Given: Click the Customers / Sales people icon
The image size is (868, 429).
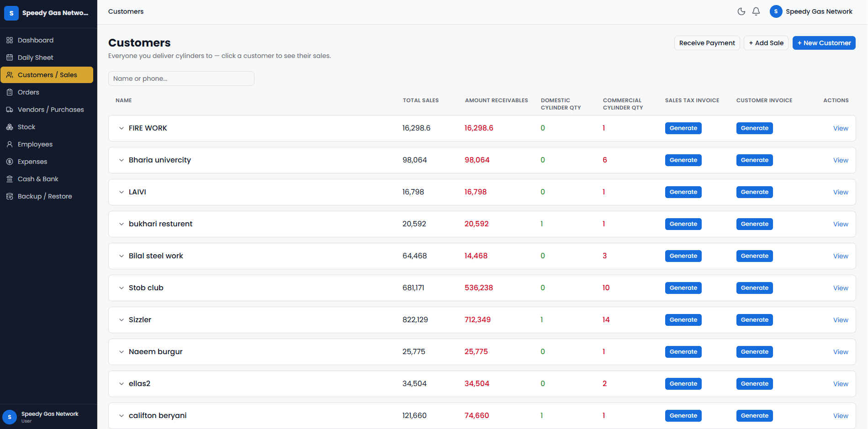Looking at the screenshot, I should (10, 75).
